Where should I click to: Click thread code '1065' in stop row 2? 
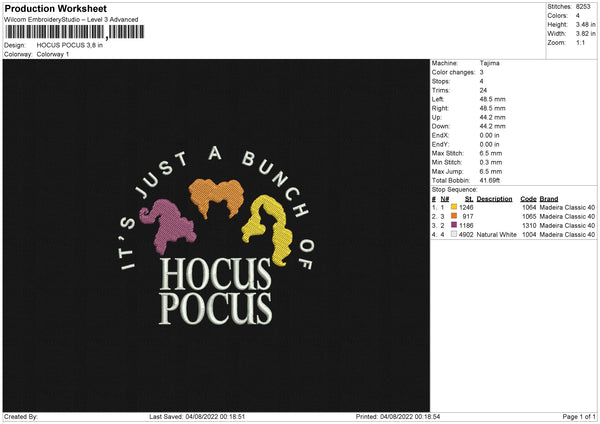tap(529, 216)
